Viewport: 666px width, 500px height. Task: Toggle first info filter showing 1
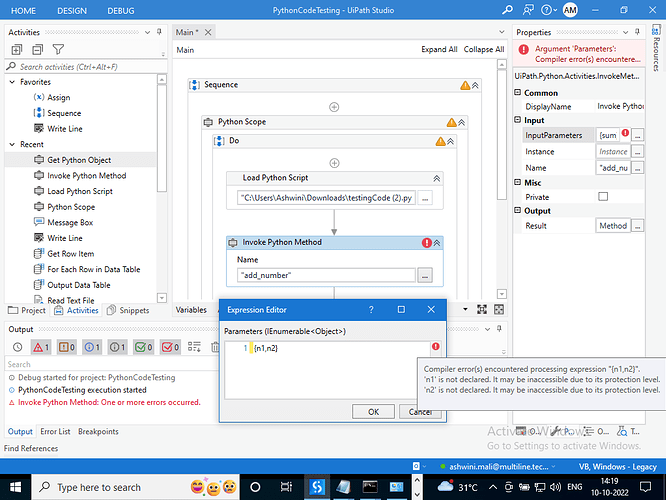tap(92, 347)
